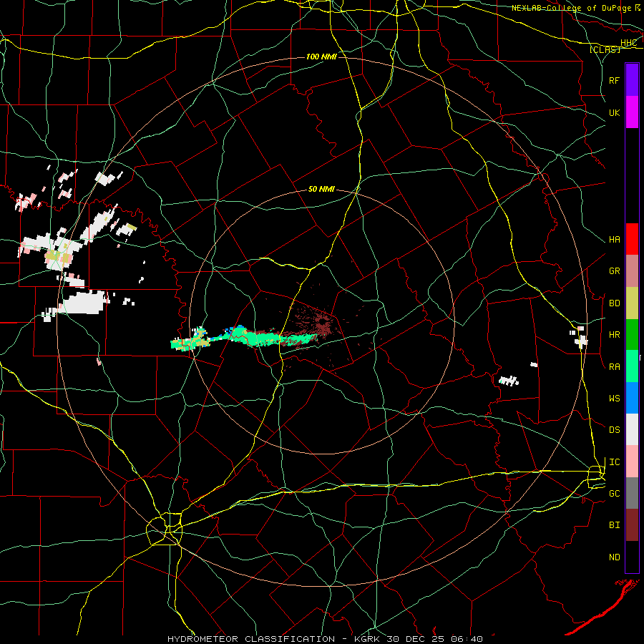Click the BD legend label
Image resolution: width=644 pixels, height=644 pixels.
[614, 303]
